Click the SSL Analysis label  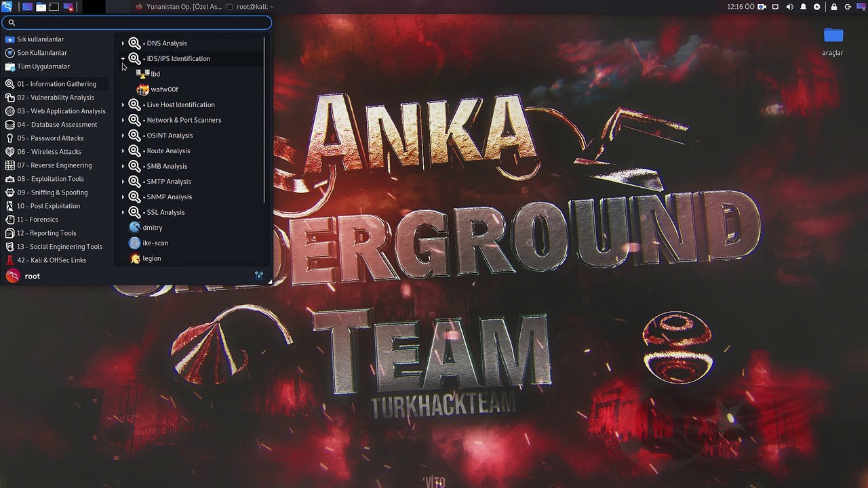coord(164,212)
